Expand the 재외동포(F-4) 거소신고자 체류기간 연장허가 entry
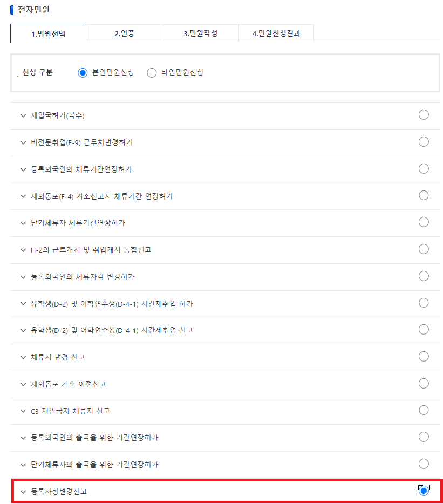The width and height of the screenshot is (443, 504). (23, 195)
